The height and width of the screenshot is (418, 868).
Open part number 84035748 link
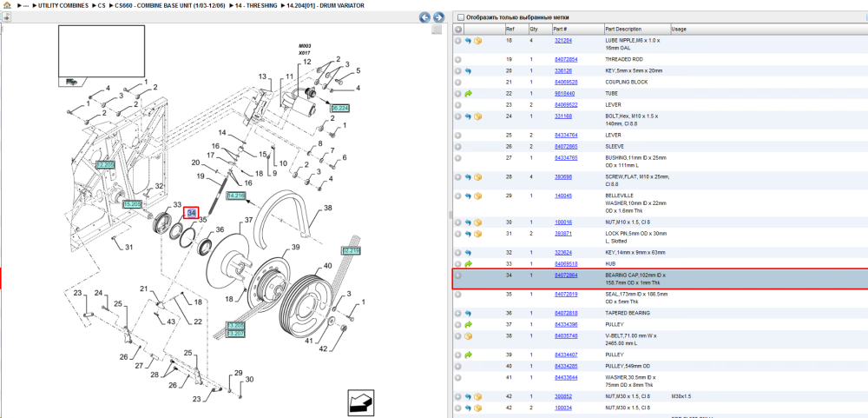(x=566, y=336)
